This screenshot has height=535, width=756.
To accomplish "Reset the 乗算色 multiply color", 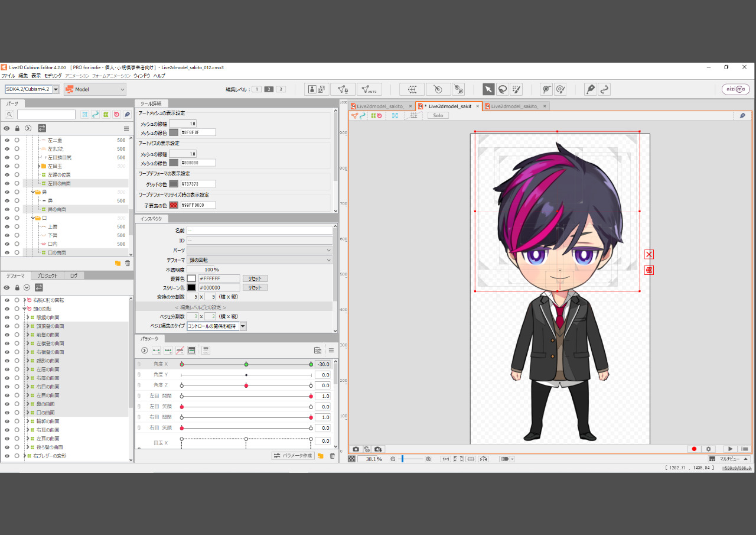I will point(255,278).
